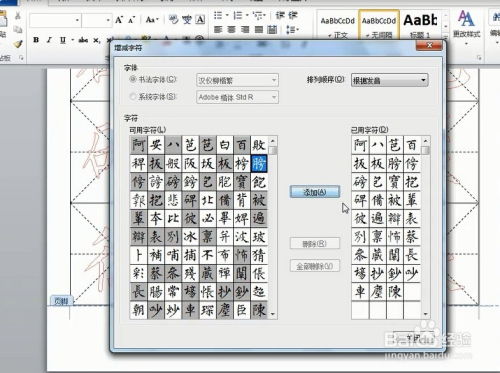The width and height of the screenshot is (500, 373).
Task: Open the Clipboard pane dialog launcher
Action: coord(21,58)
